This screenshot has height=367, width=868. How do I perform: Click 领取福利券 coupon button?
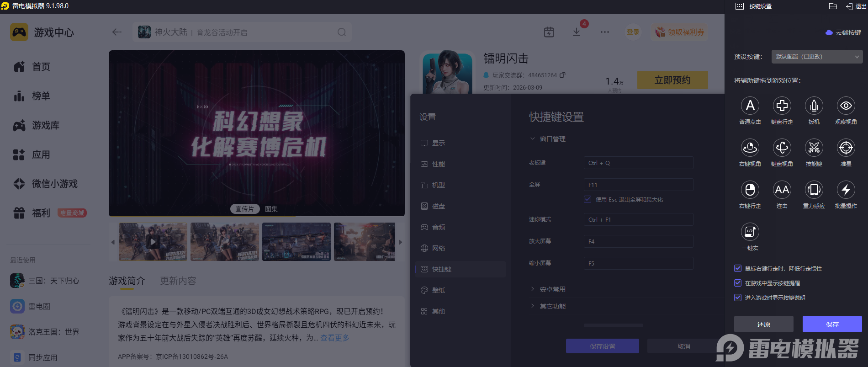pyautogui.click(x=679, y=32)
